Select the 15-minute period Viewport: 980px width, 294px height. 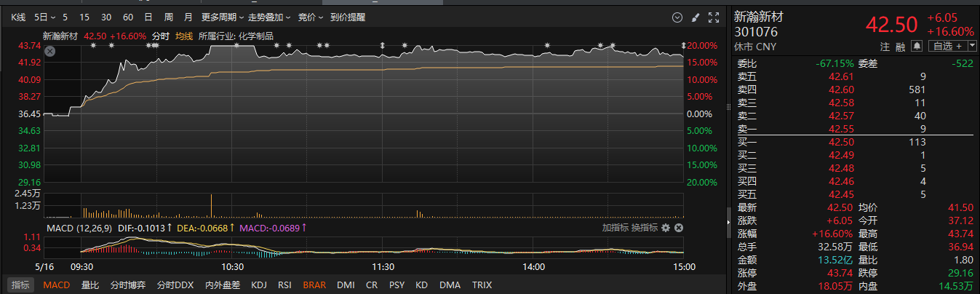point(85,17)
